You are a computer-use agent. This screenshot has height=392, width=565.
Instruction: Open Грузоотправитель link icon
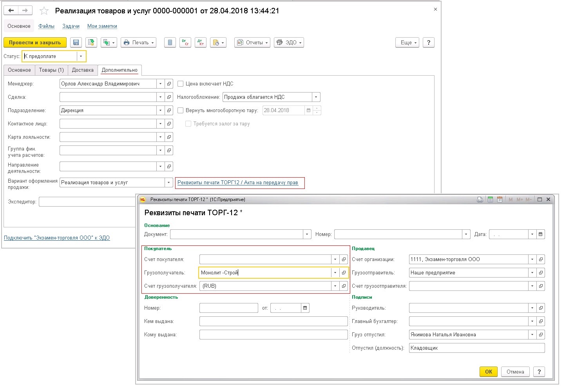click(x=541, y=272)
